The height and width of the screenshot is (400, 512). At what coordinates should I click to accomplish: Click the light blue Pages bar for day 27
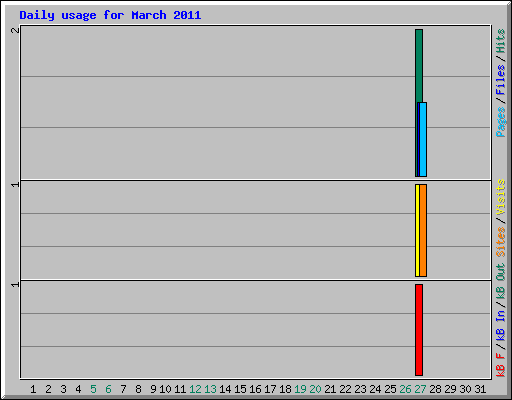pyautogui.click(x=423, y=139)
